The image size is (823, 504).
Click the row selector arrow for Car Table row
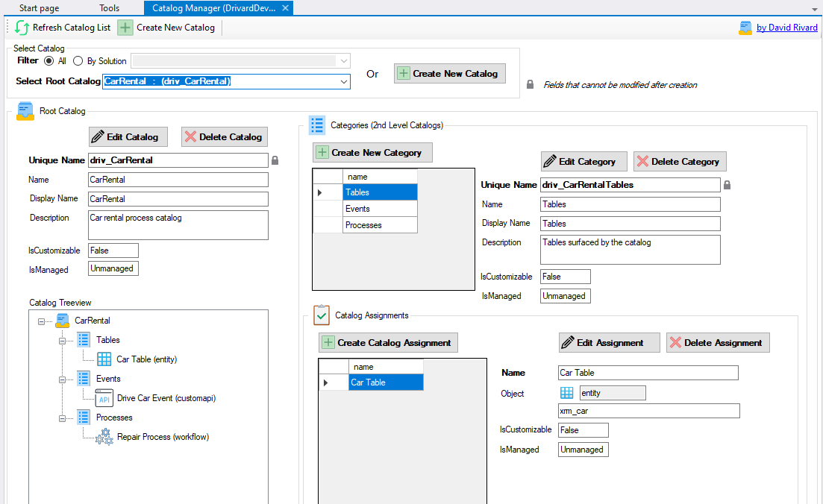(325, 383)
